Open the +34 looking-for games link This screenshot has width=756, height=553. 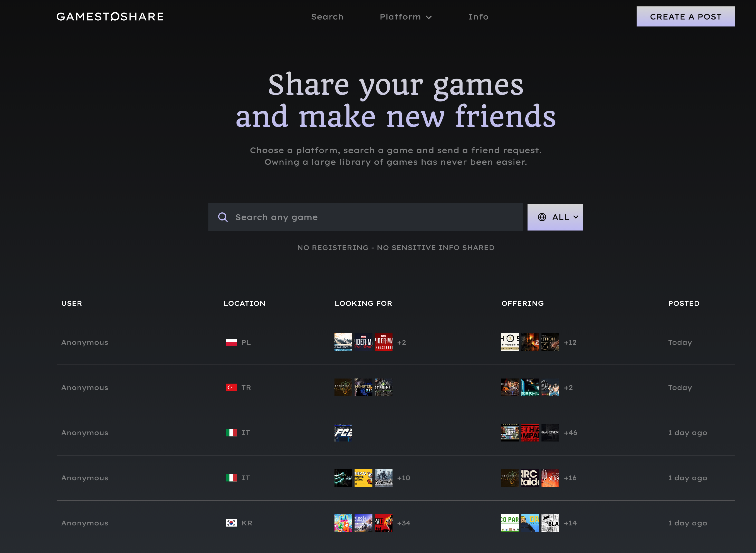[404, 523]
